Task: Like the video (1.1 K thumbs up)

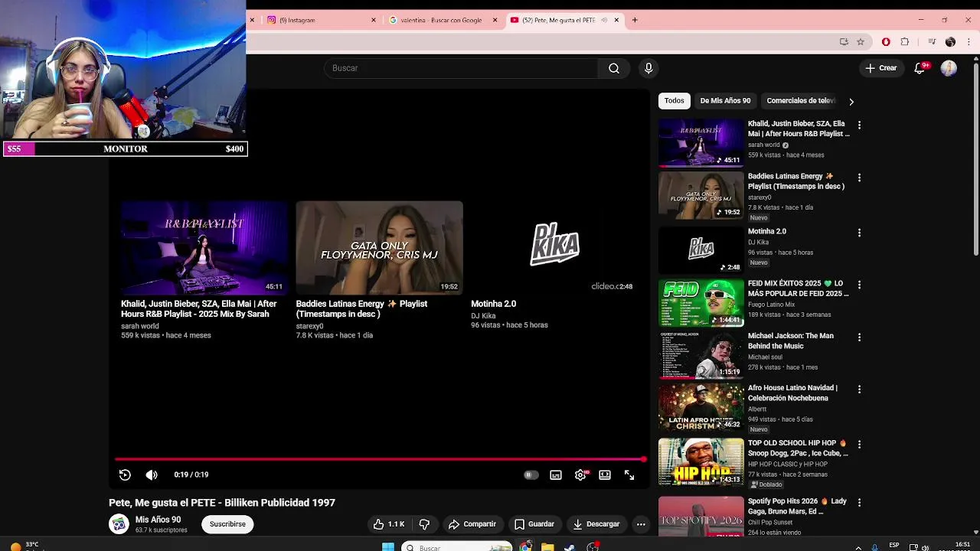Action: pyautogui.click(x=390, y=524)
